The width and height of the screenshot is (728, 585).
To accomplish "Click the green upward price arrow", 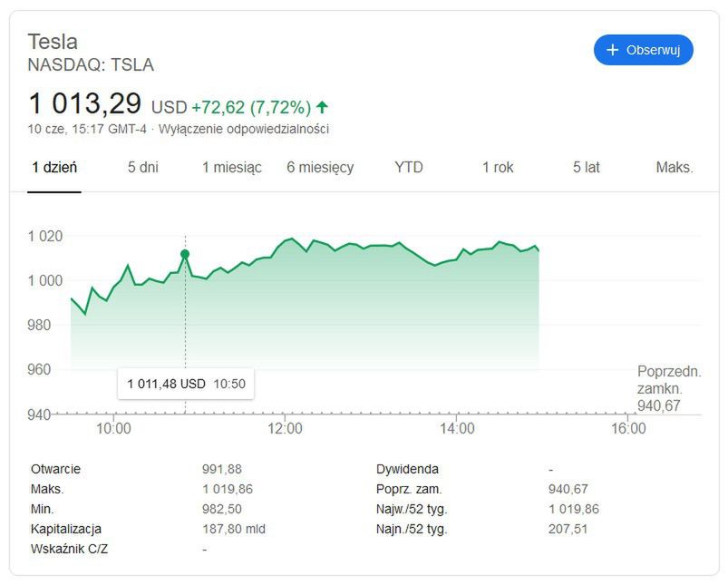I will (322, 107).
